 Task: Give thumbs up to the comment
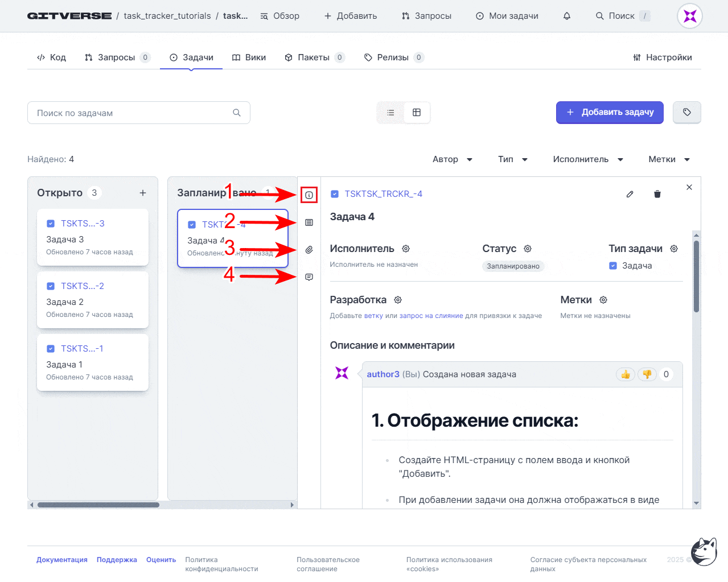[x=626, y=374]
